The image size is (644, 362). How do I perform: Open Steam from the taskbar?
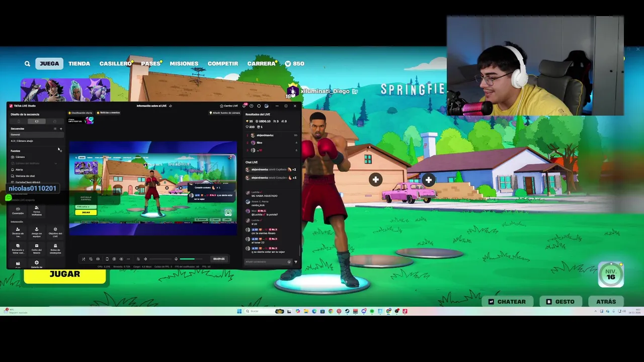(347, 311)
